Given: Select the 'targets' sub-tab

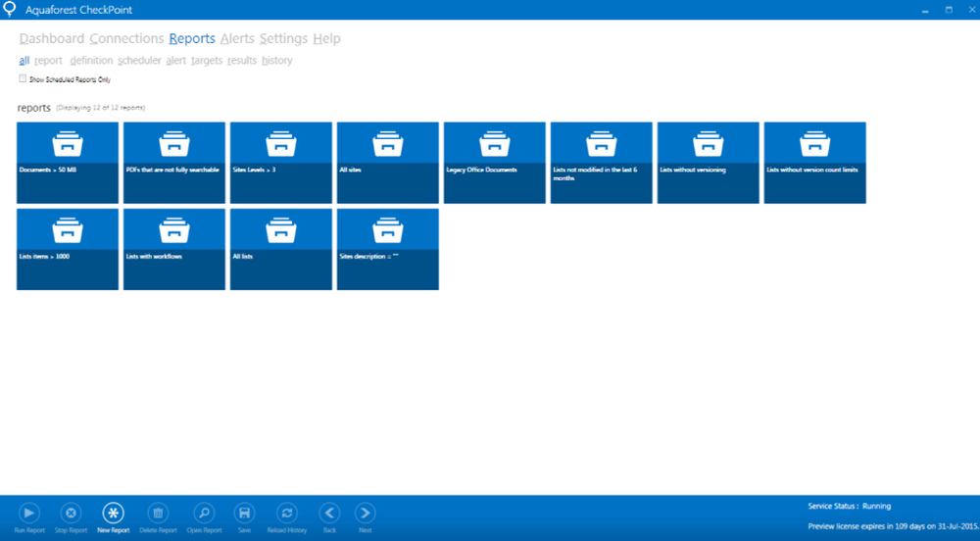Looking at the screenshot, I should point(207,61).
